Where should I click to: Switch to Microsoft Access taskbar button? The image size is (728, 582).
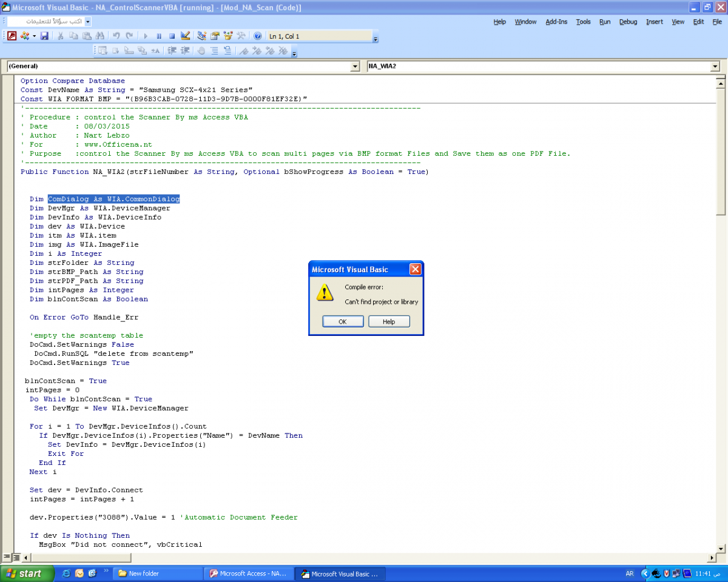click(248, 574)
